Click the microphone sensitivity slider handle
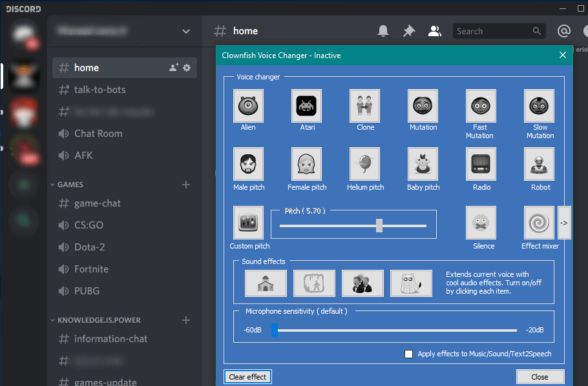 [x=275, y=330]
